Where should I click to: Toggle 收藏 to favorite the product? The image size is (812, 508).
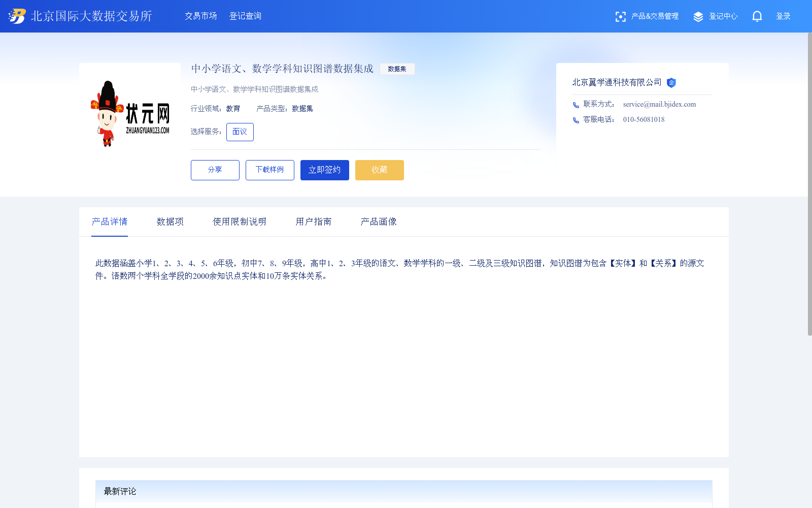coord(379,170)
